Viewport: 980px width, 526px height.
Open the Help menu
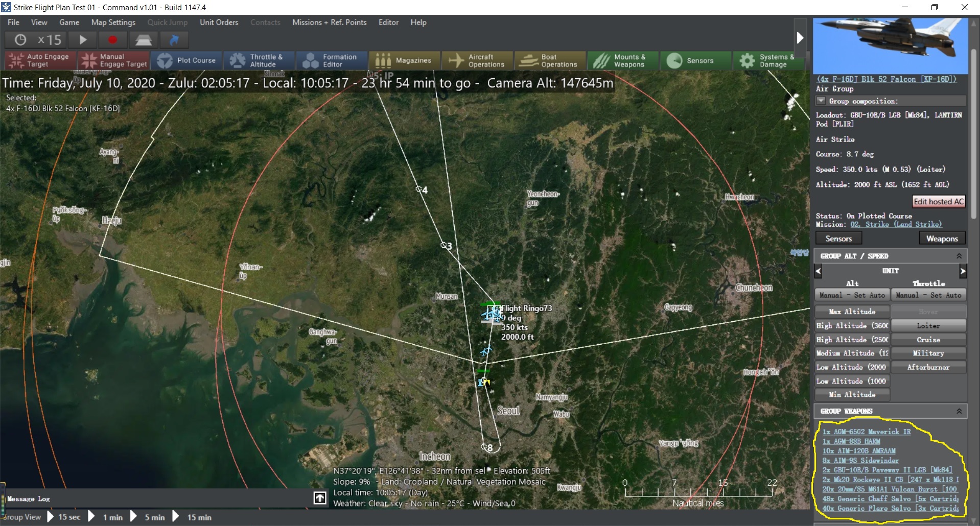418,22
